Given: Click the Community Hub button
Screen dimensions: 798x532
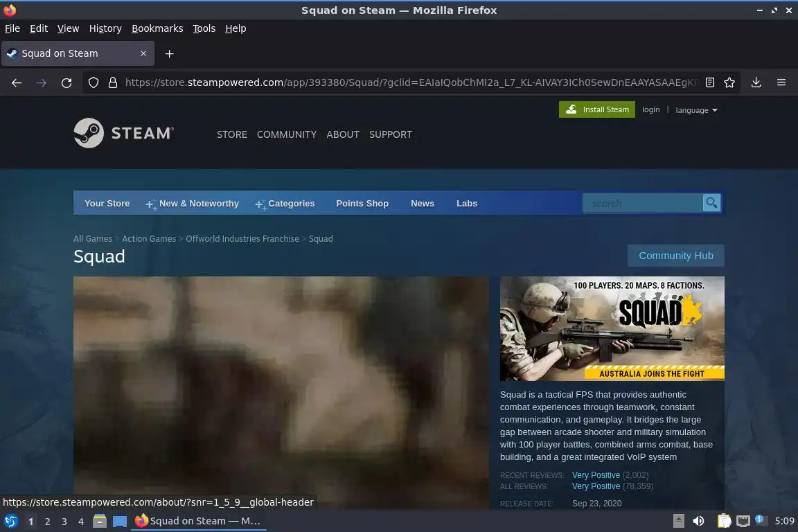Looking at the screenshot, I should tap(676, 256).
